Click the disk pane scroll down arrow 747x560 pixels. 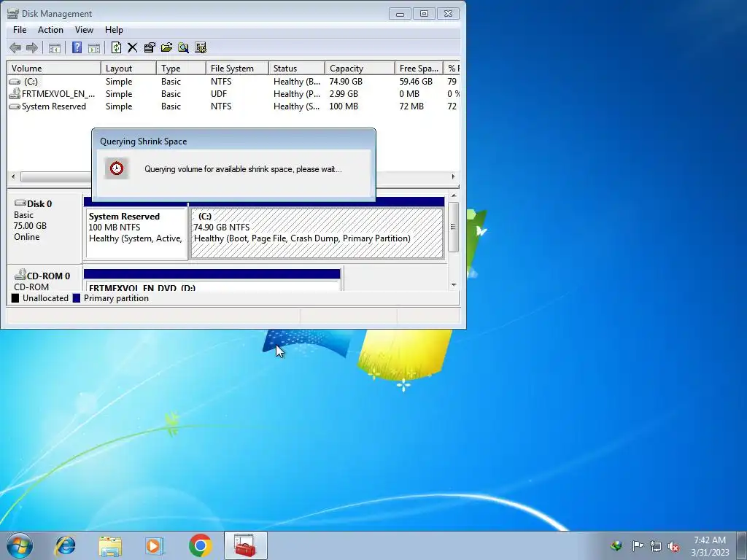[x=454, y=285]
